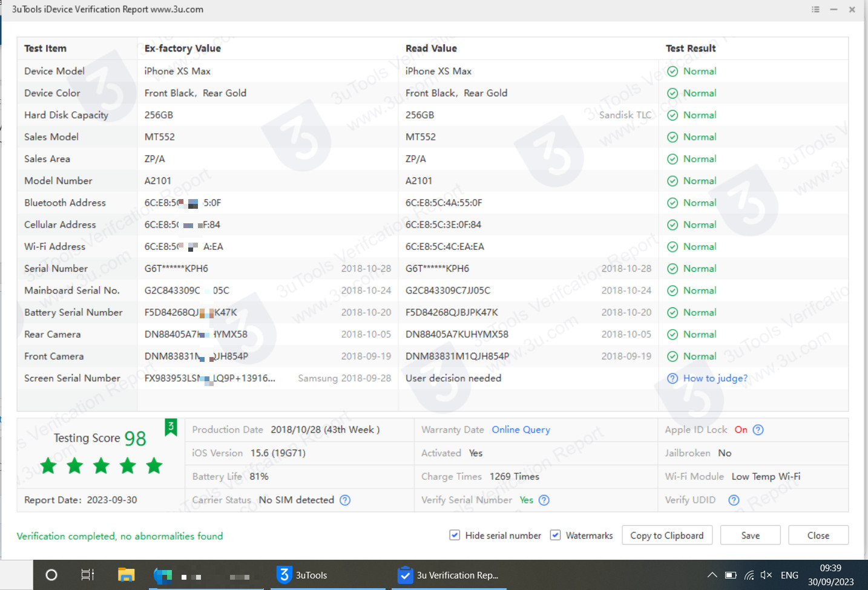Open the list menu icon in title bar
868x590 pixels.
click(815, 10)
